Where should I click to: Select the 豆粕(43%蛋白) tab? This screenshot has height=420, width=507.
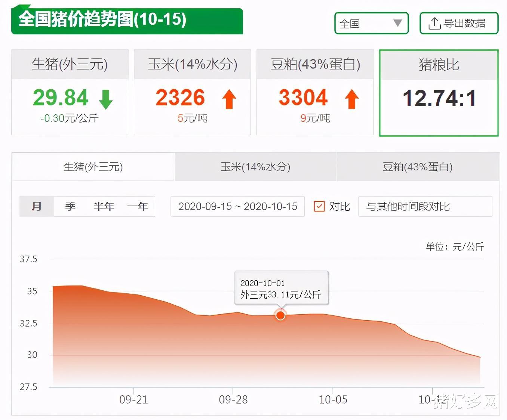(x=418, y=167)
